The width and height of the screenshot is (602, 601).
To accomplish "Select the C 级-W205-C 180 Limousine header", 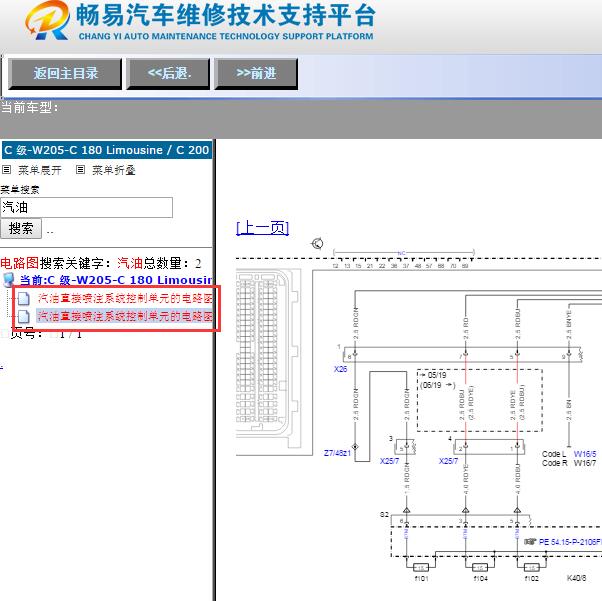I will click(x=107, y=150).
